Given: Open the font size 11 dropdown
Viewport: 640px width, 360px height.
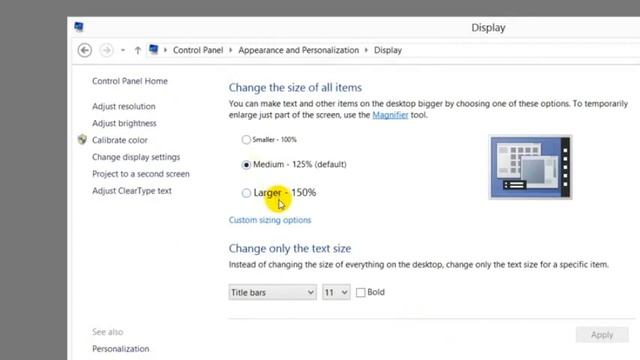Looking at the screenshot, I should click(336, 292).
